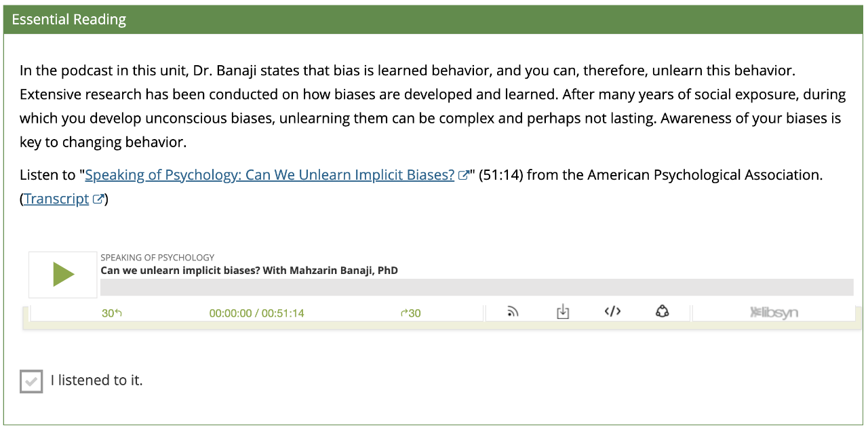Play the Speaking of Psychology podcast episode
This screenshot has height=430, width=868.
[x=63, y=275]
